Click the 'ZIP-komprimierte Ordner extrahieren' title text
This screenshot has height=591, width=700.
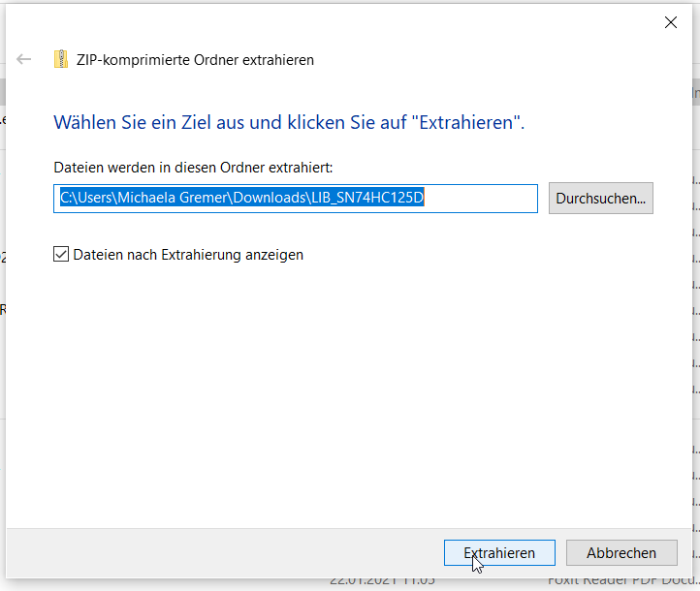(x=195, y=59)
